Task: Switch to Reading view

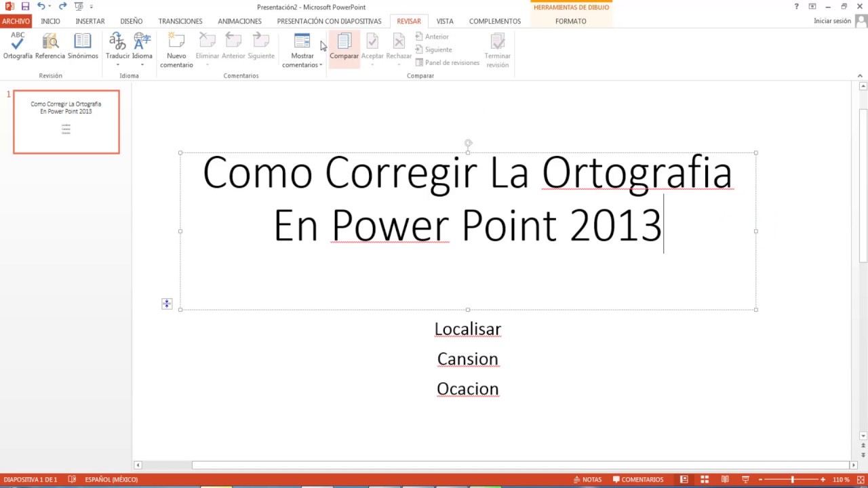Action: click(x=725, y=479)
